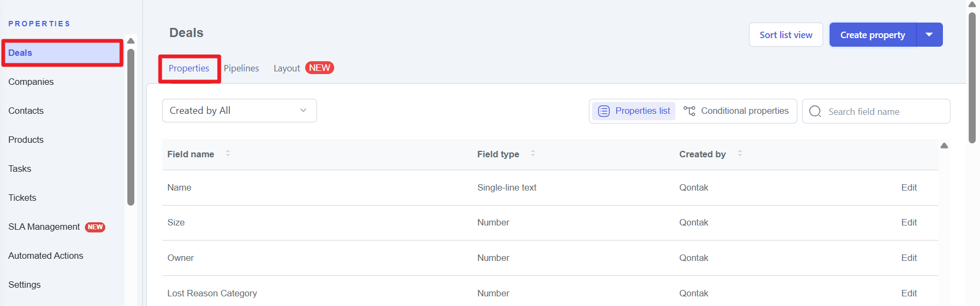Screen dimensions: 980x306
Task: Click the Conditional properties branch icon
Action: 689,111
